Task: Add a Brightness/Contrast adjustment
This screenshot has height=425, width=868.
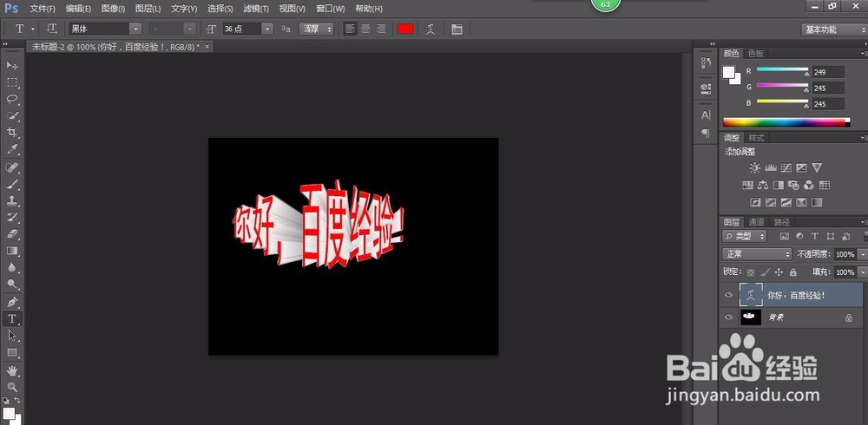Action: point(754,167)
